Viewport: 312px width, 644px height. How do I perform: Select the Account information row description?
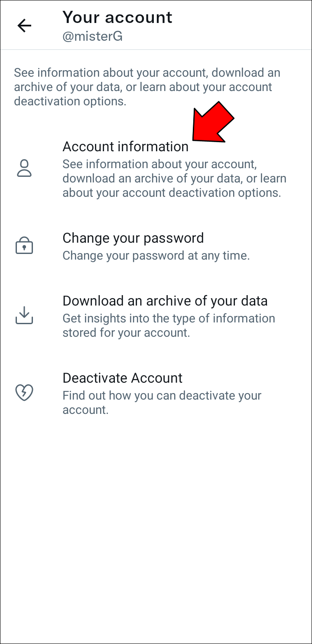click(174, 178)
